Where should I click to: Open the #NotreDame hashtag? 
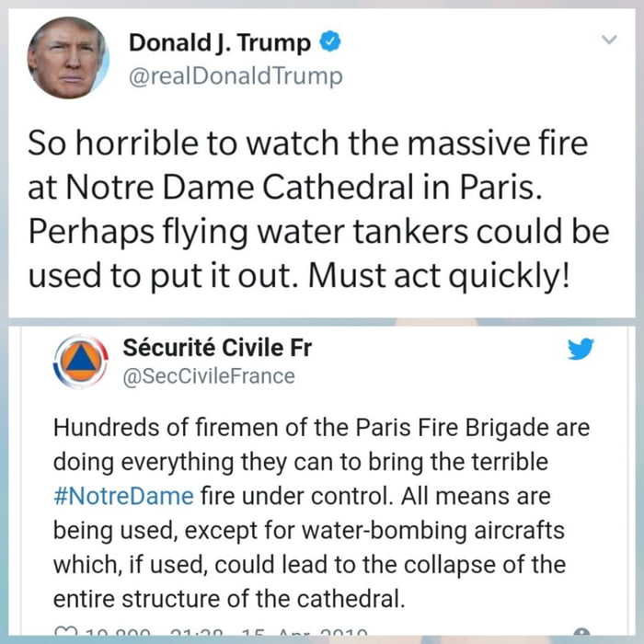coord(123,496)
